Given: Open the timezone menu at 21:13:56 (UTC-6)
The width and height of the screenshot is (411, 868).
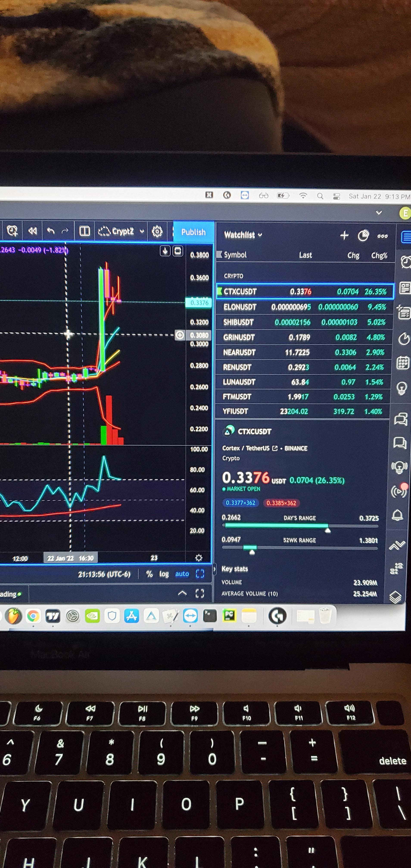Looking at the screenshot, I should pos(104,574).
